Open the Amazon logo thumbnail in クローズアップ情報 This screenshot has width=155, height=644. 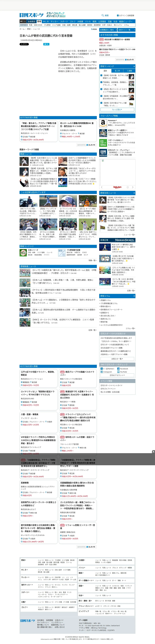(103, 123)
